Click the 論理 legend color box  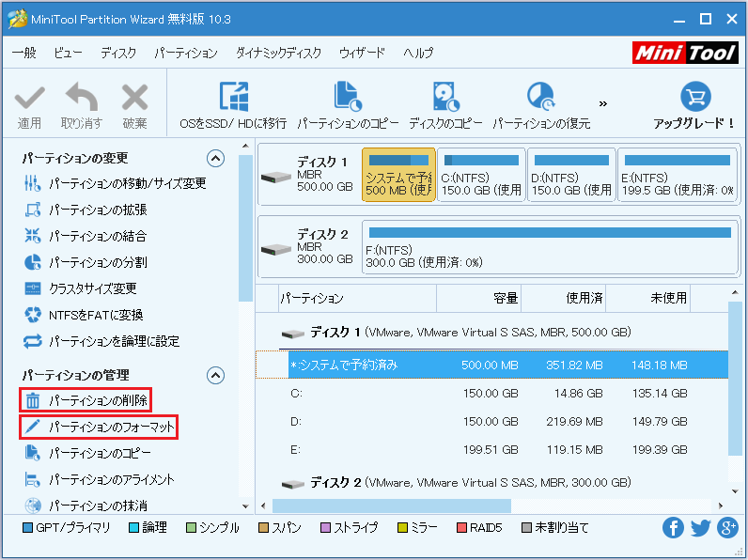click(134, 527)
